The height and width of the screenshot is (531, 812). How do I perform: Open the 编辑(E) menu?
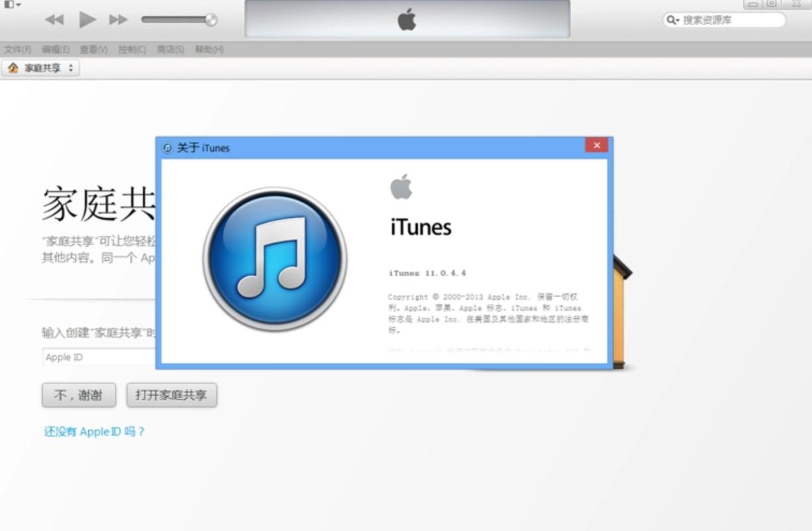click(56, 50)
